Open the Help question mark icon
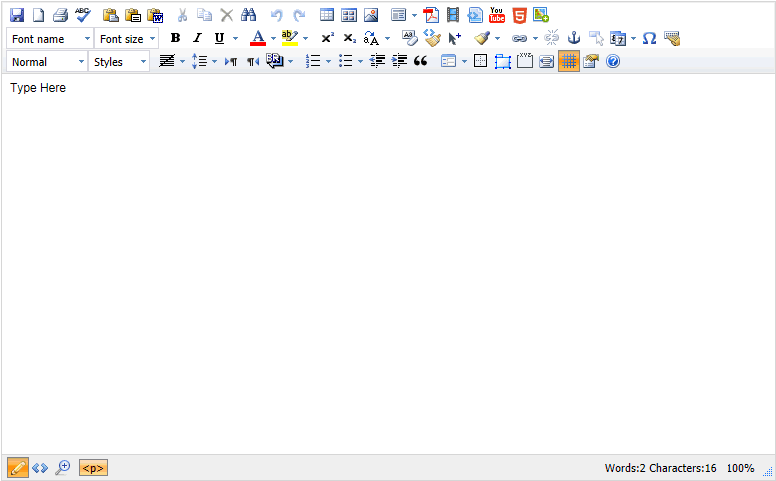Image resolution: width=776 pixels, height=481 pixels. 613,61
